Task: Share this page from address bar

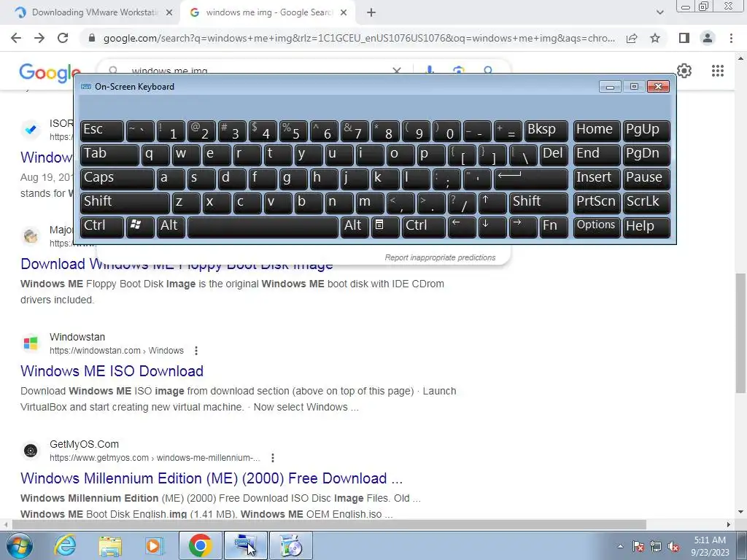Action: click(x=632, y=38)
